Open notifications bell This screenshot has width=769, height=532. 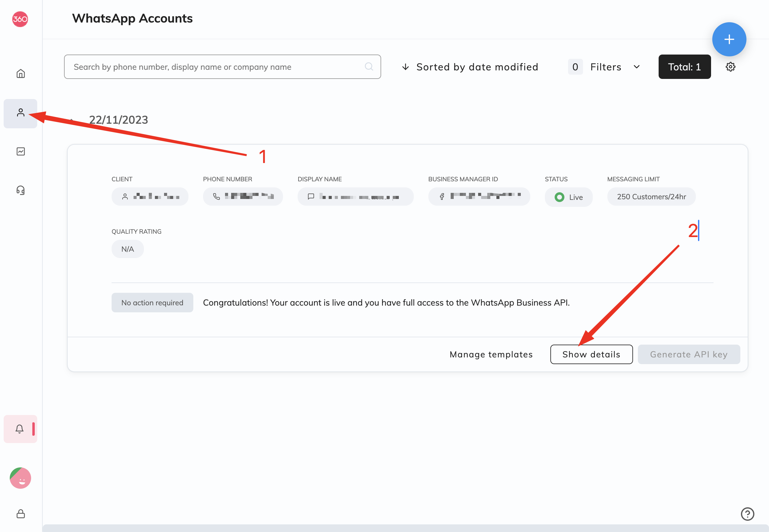click(x=20, y=429)
